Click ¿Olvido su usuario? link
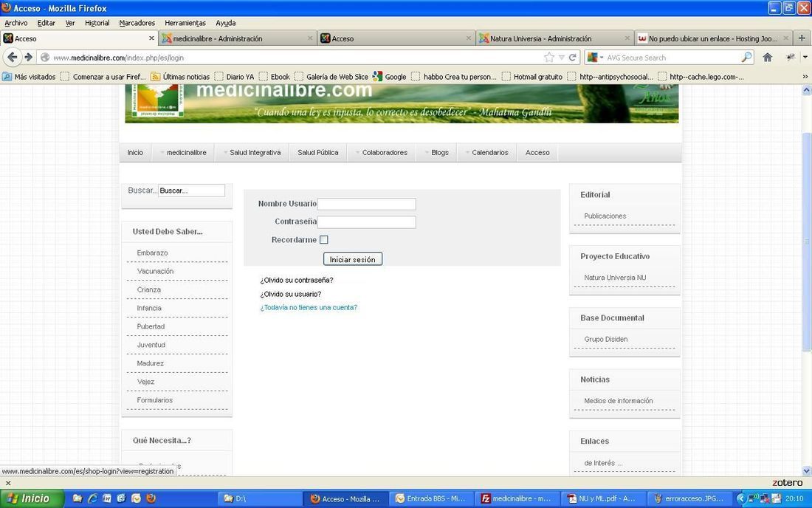 coord(291,294)
